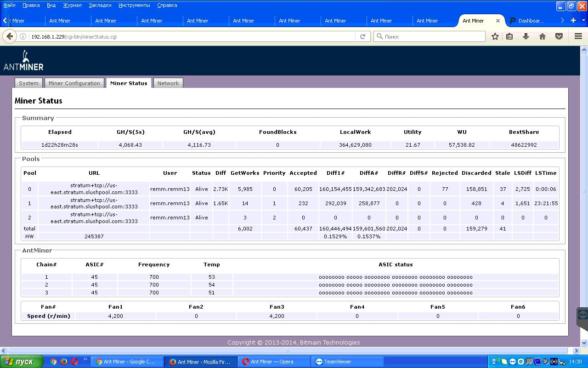Screen dimensions: 588x368
Task: Click the horizontal scrollbar right arrow
Action: pyautogui.click(x=576, y=351)
